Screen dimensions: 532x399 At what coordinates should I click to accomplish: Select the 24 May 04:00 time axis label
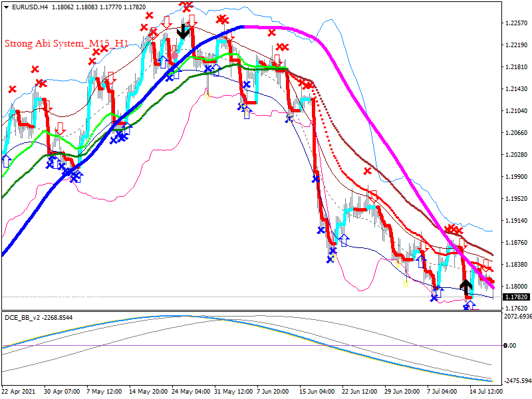(x=190, y=392)
